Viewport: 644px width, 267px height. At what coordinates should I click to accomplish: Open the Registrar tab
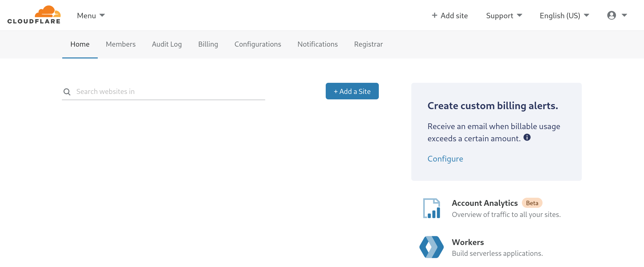tap(368, 44)
